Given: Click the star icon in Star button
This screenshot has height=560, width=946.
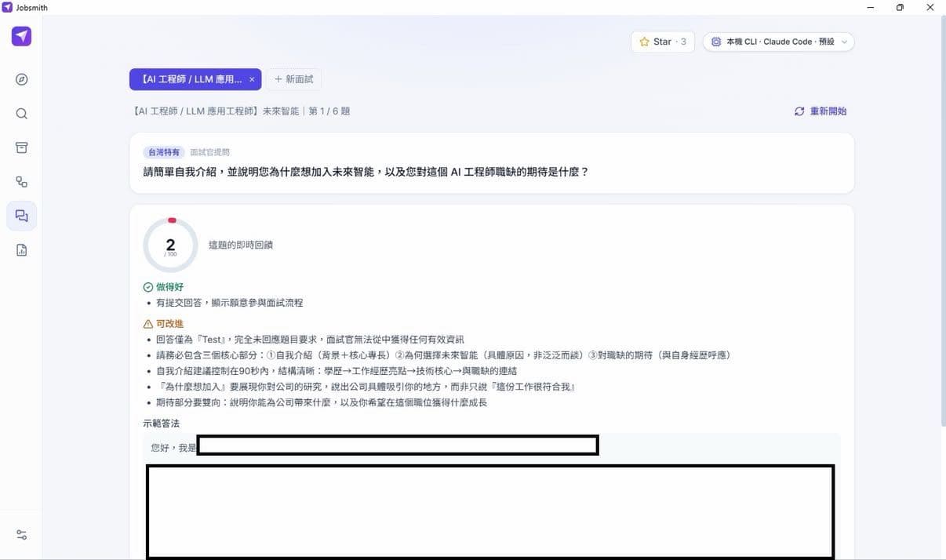Looking at the screenshot, I should pyautogui.click(x=645, y=42).
